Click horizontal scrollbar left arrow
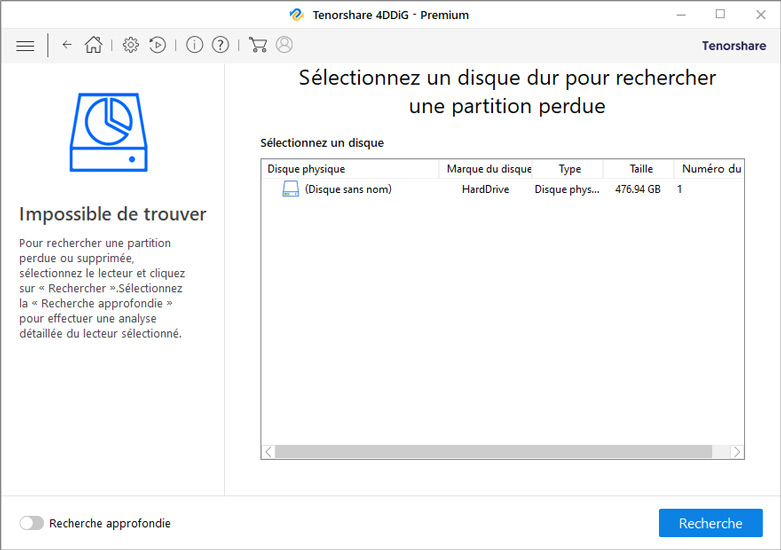Screen dimensions: 781x550 tap(269, 452)
